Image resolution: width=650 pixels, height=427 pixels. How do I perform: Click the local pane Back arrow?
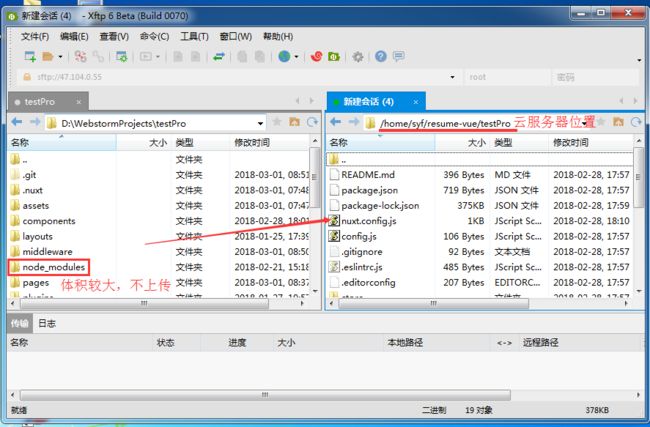(17, 122)
